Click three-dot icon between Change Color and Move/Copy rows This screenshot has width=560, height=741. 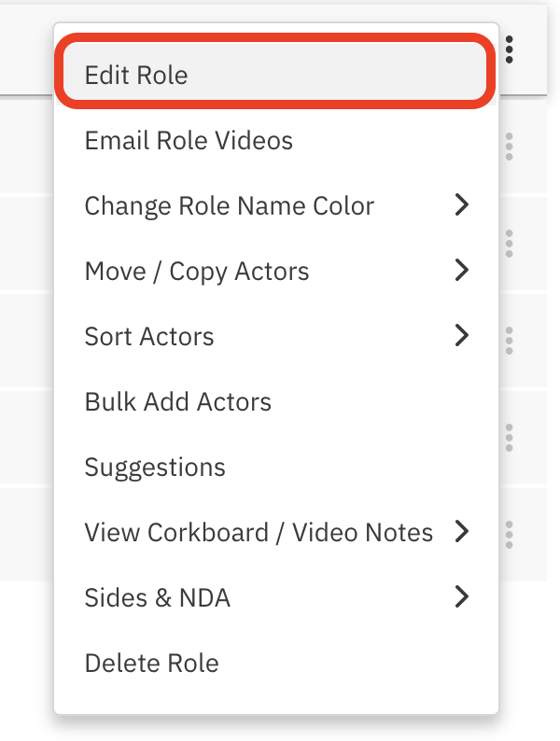(x=509, y=243)
